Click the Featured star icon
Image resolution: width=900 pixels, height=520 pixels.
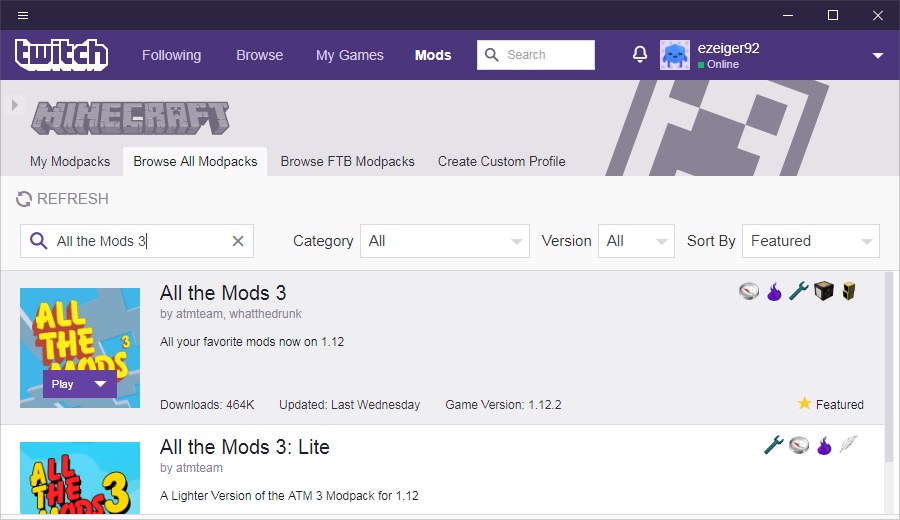804,403
